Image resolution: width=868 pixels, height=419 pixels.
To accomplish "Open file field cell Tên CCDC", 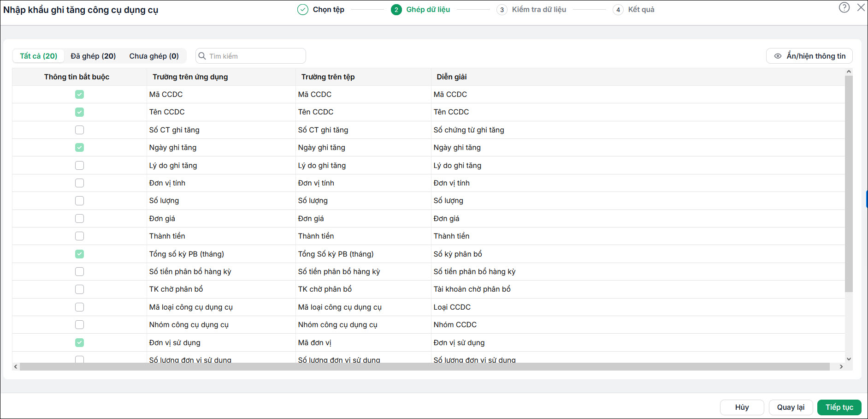I will (x=363, y=112).
